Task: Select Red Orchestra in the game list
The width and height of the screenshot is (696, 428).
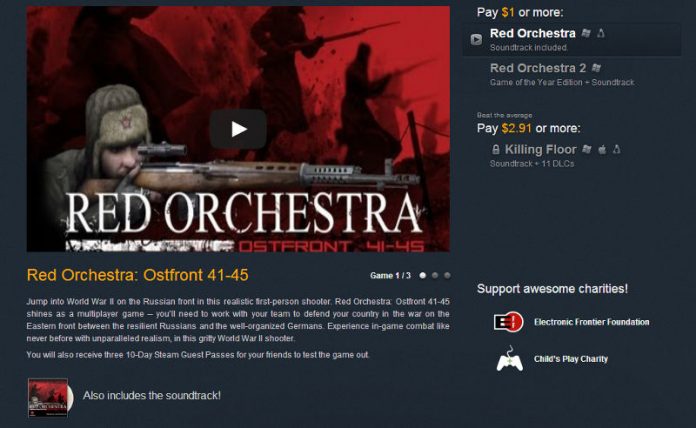Action: click(x=572, y=40)
